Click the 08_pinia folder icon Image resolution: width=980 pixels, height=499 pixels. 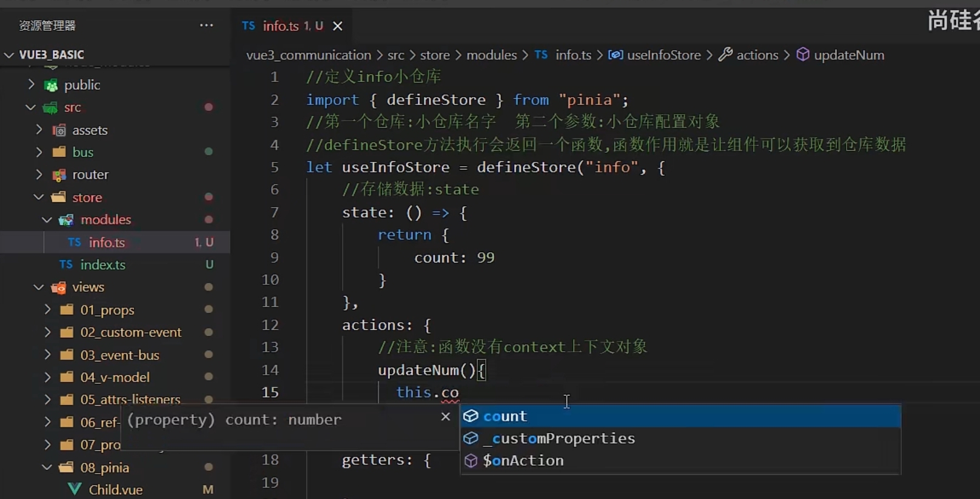[x=67, y=467]
